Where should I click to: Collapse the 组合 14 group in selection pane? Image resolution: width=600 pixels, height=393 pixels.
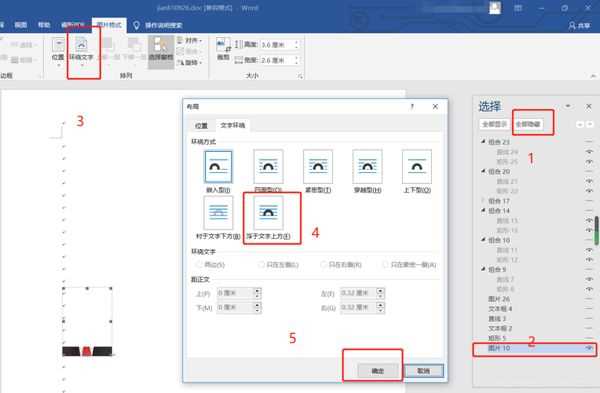click(483, 210)
